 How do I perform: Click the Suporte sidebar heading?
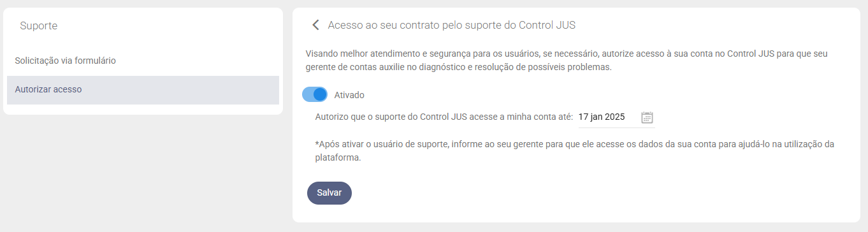point(39,26)
